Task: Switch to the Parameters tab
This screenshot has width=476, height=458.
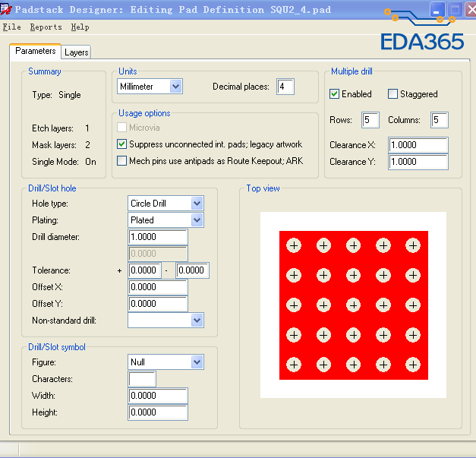Action: (36, 51)
